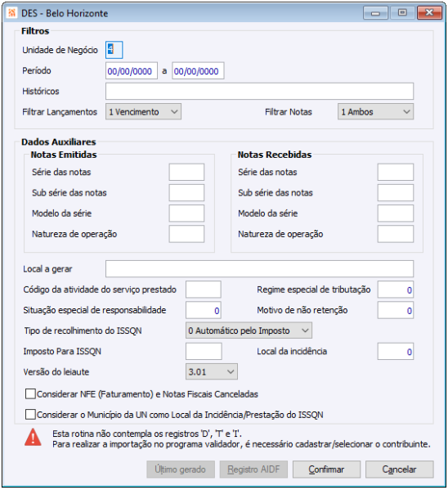Click the Imposto Para ISSQN field
This screenshot has width=448, height=490.
point(204,351)
